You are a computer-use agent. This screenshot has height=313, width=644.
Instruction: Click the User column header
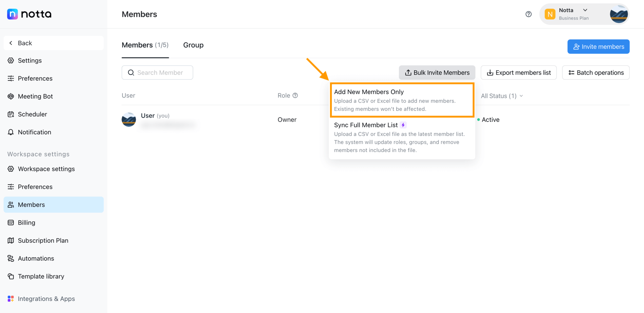(128, 95)
